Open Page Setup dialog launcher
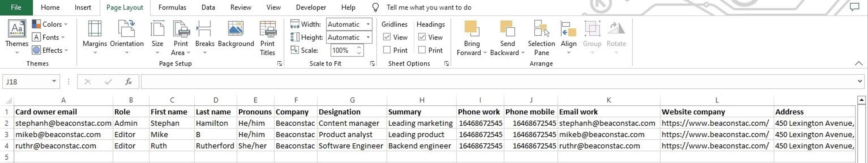 coord(279,64)
